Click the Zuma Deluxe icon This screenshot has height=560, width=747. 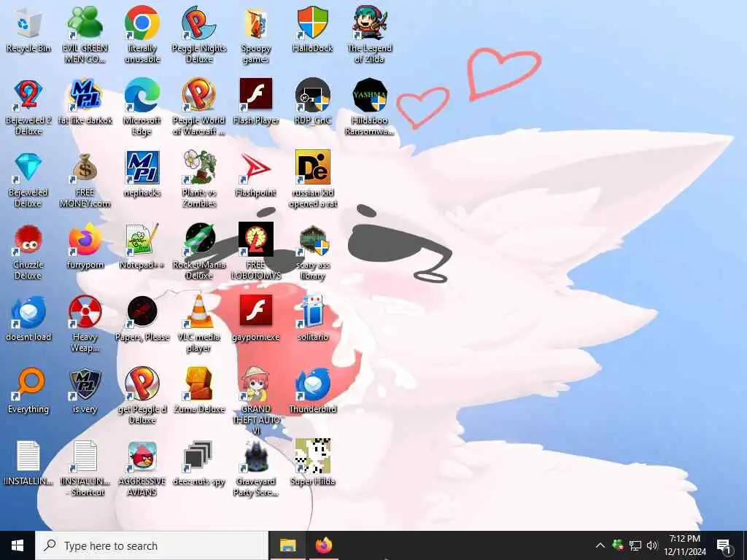coord(199,384)
